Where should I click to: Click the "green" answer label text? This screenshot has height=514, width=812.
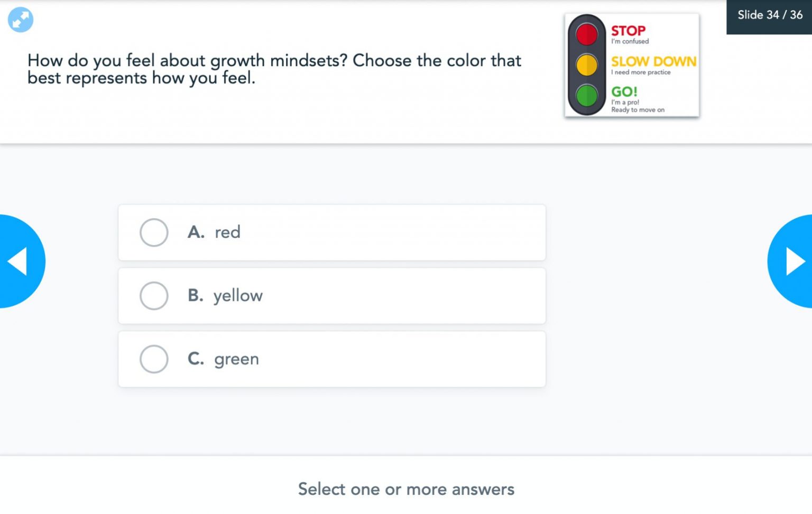(x=236, y=359)
